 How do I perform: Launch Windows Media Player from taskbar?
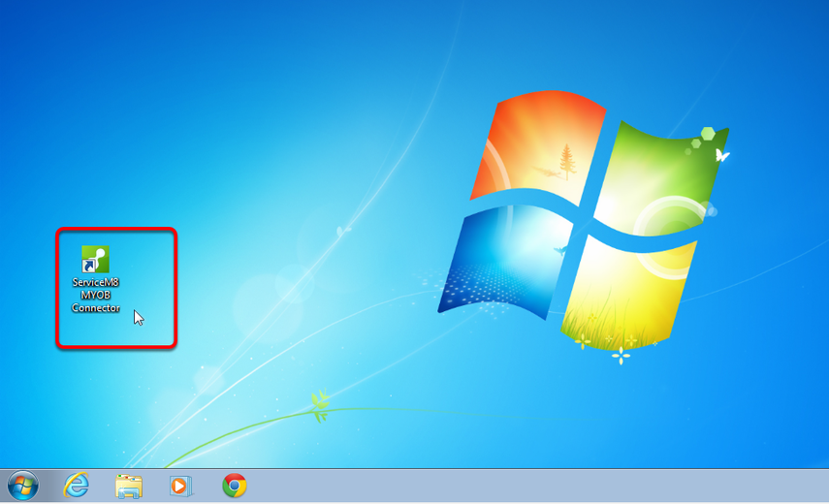180,486
